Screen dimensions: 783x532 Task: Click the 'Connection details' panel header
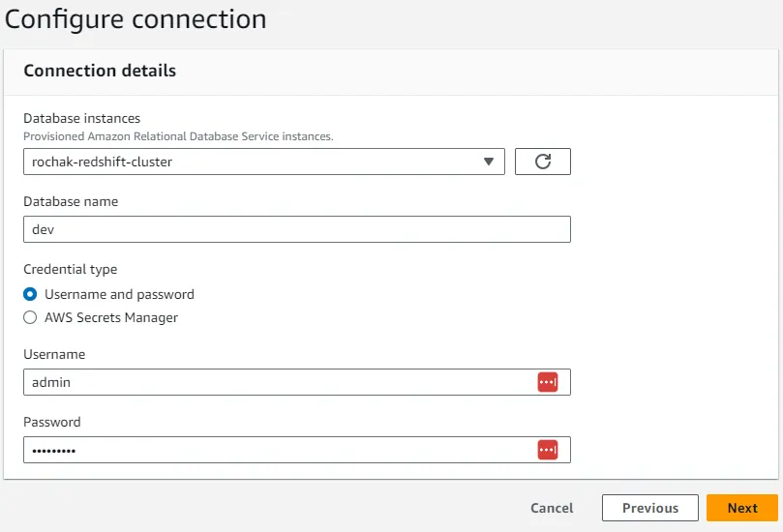100,71
